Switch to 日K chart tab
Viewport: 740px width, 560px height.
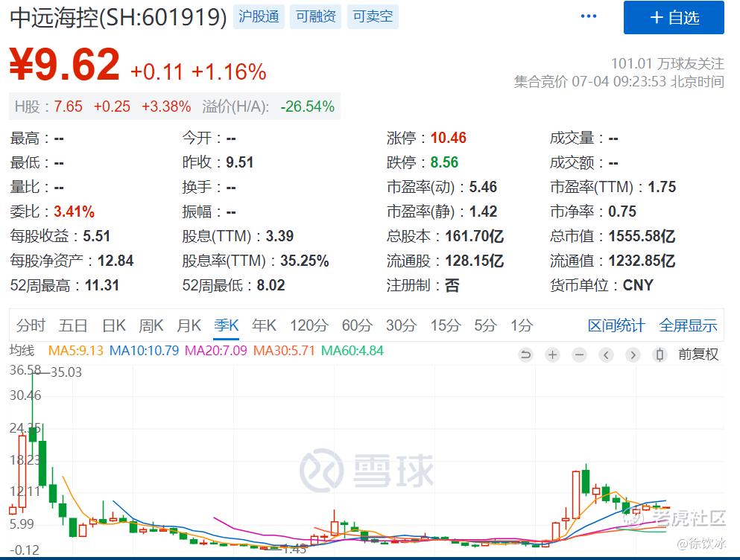114,325
